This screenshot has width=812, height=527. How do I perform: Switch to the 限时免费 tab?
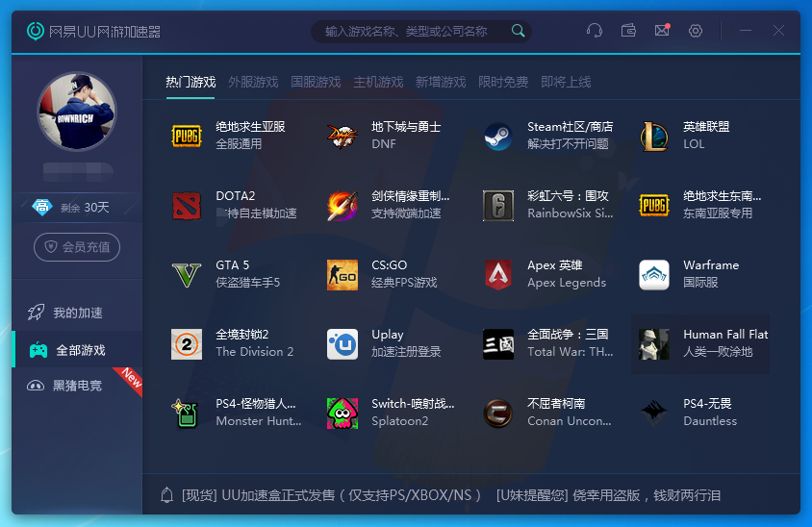point(503,82)
